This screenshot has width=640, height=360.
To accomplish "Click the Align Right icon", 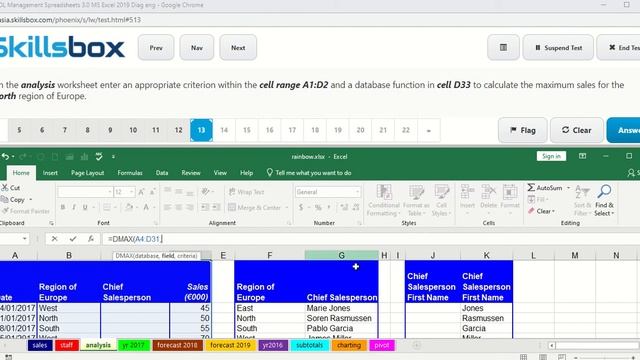I will [x=190, y=207].
